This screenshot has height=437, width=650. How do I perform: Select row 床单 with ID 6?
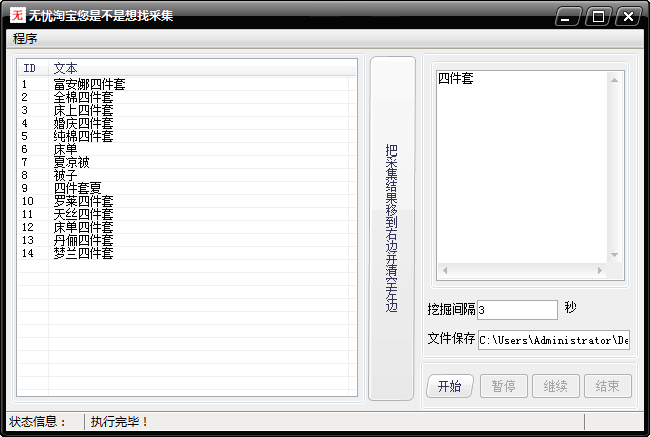tap(187, 149)
